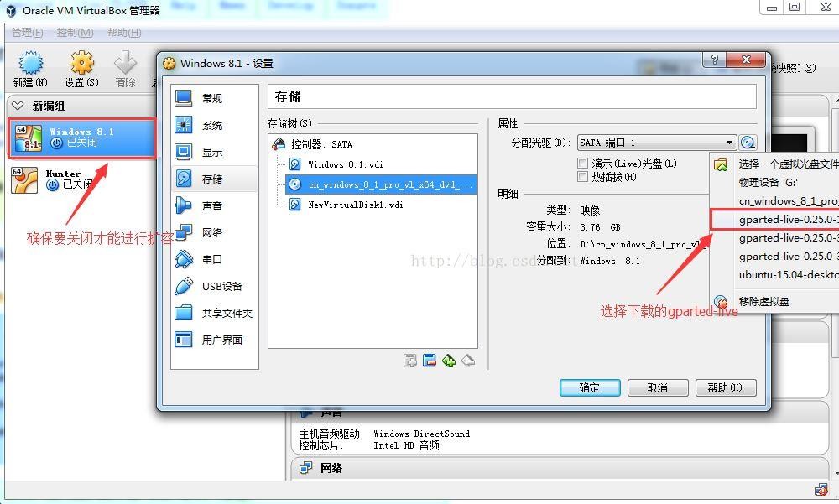This screenshot has width=839, height=504.
Task: Click the Settings (设置) gear toolbar icon
Action: point(81,67)
